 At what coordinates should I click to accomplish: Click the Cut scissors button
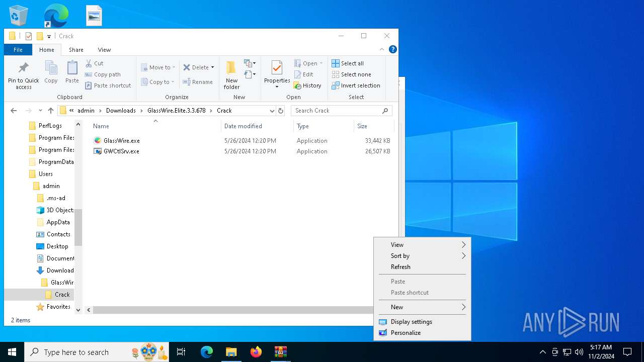click(94, 63)
